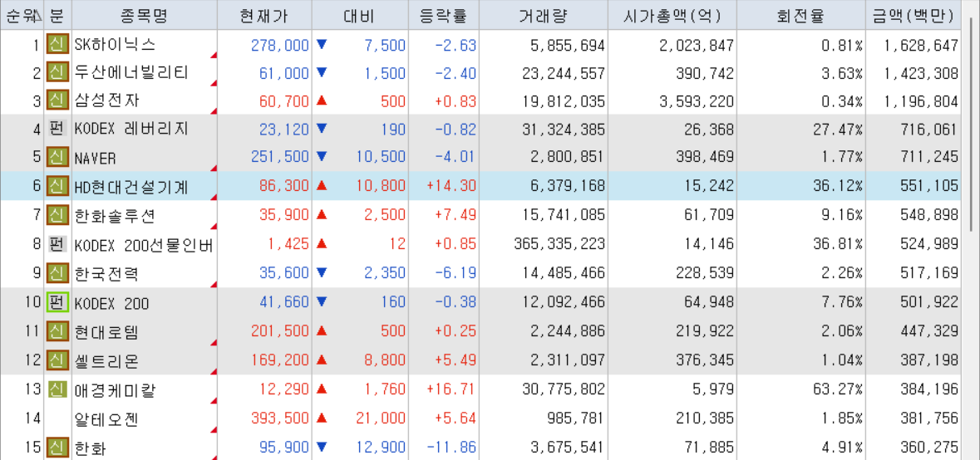Click the volume 365,335,223
The image size is (980, 460).
coord(559,245)
